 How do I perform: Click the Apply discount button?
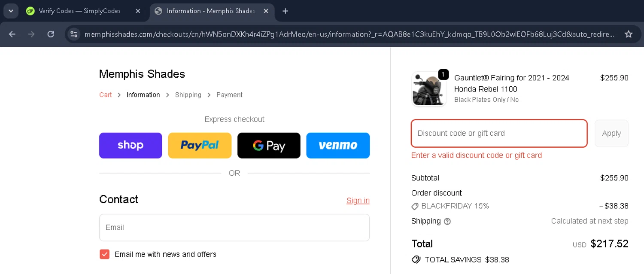(611, 134)
